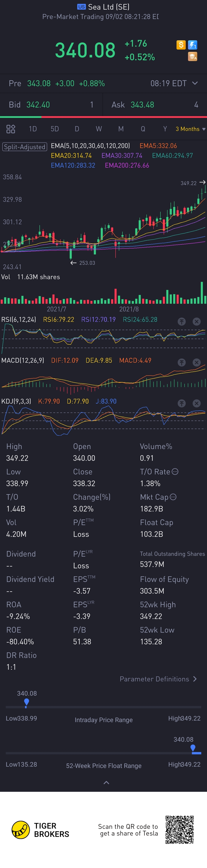Close the MACD indicator panel

click(x=197, y=362)
